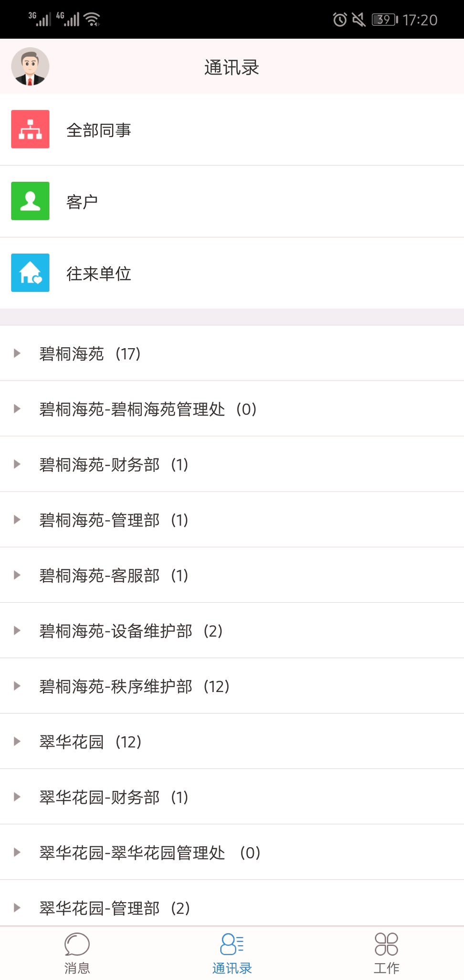The height and width of the screenshot is (980, 464).
Task: Open the 全部同事 organization icon
Action: pyautogui.click(x=30, y=129)
